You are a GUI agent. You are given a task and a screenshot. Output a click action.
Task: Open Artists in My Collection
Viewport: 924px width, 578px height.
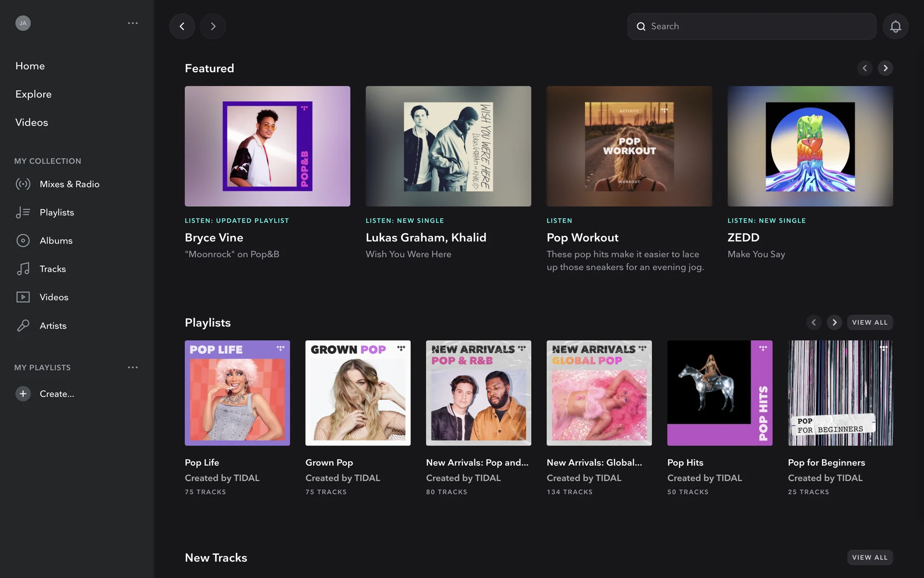(x=53, y=326)
